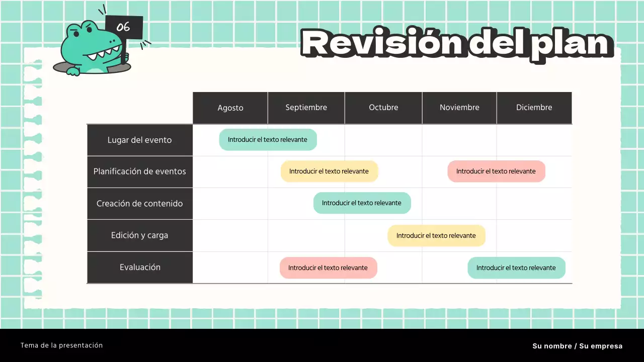Select the Noviembre column header

click(x=459, y=107)
